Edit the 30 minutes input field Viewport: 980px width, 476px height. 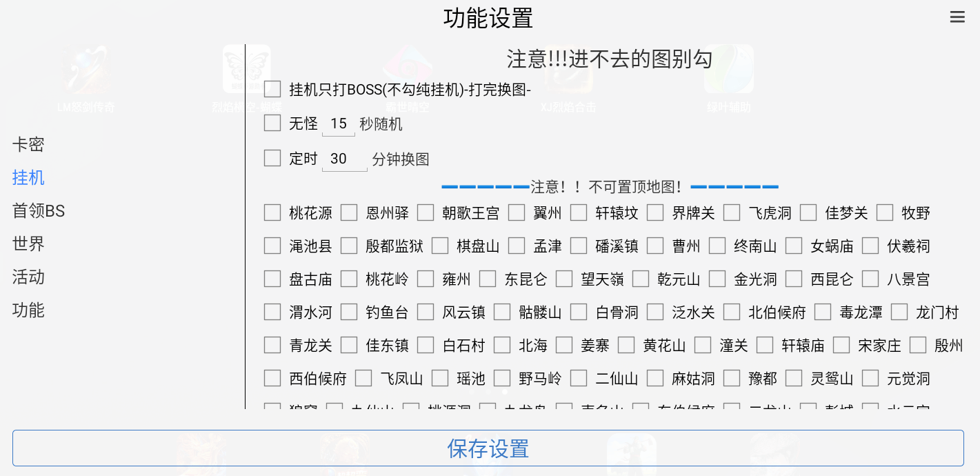pos(345,159)
